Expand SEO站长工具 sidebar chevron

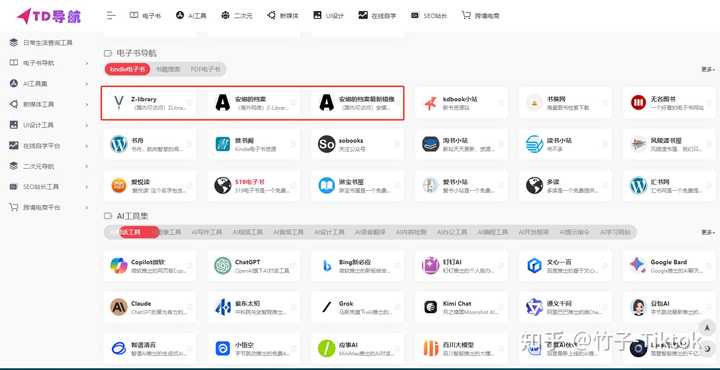[86, 187]
